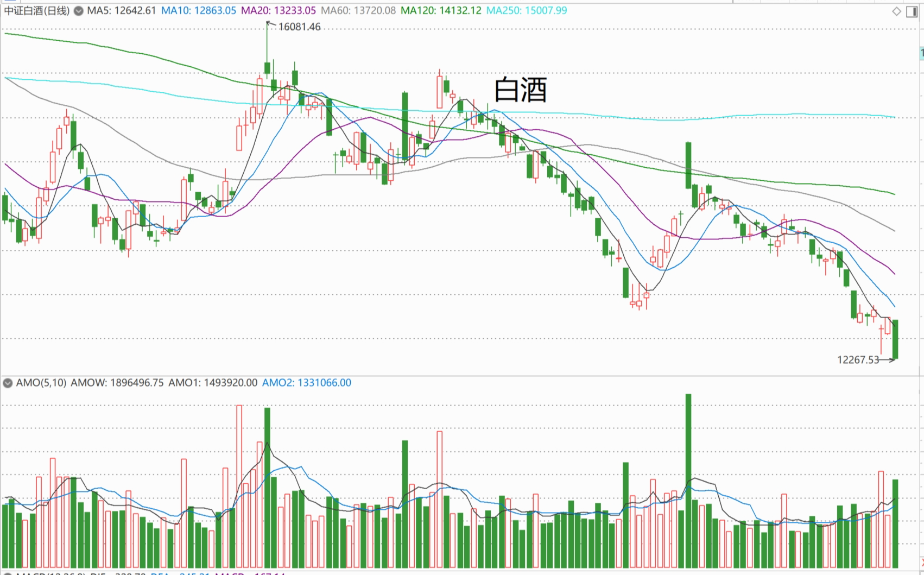
Task: Click the diamond marker icon at top right
Action: (896, 11)
